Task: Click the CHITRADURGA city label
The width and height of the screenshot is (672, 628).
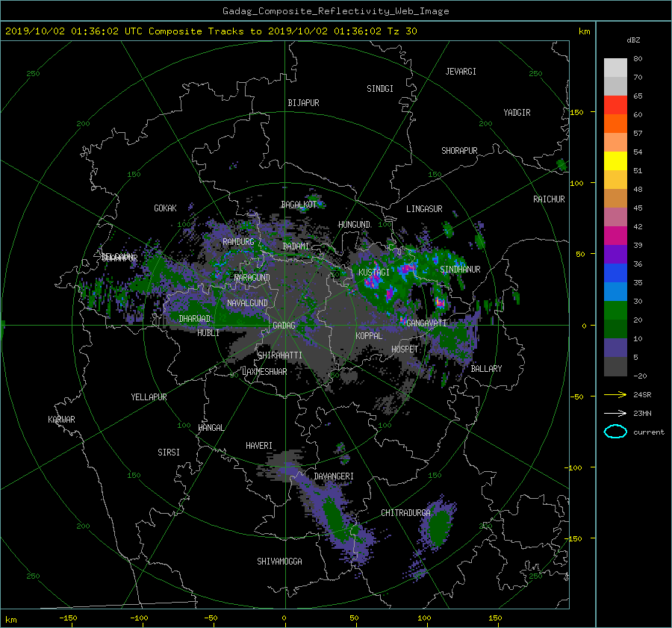Action: coord(406,513)
